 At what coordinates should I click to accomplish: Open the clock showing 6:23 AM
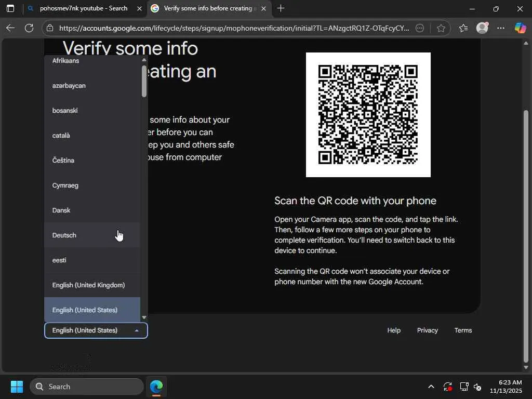pos(506,387)
